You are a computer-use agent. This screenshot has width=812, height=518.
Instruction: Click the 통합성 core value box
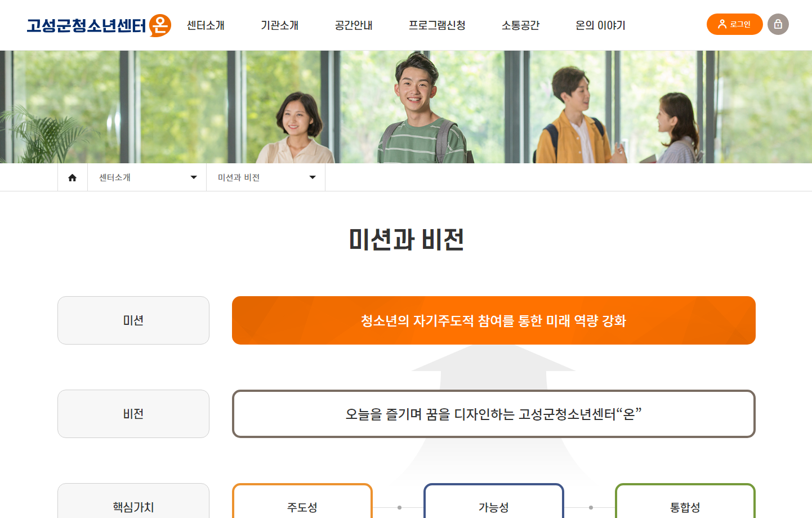[685, 501]
